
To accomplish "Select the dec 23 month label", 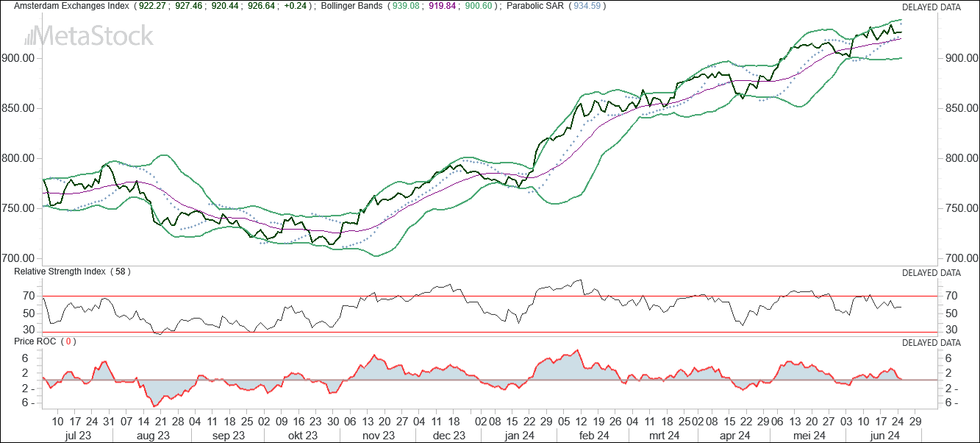I will tap(448, 436).
